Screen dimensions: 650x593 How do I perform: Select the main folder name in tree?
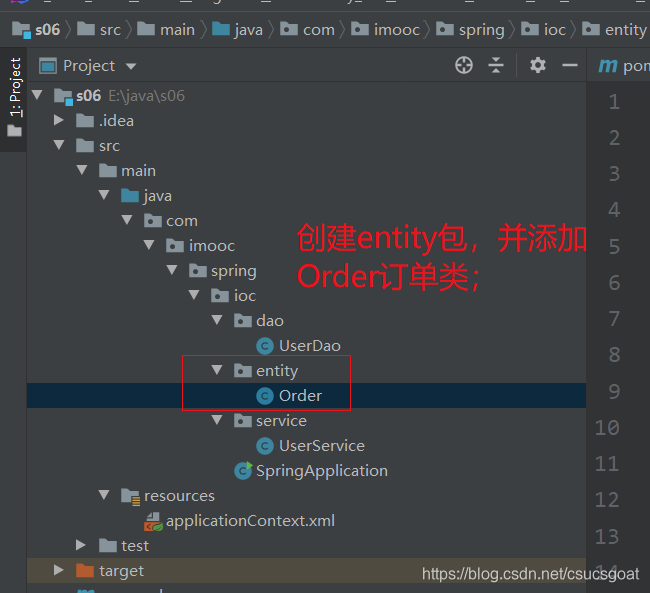pos(138,171)
